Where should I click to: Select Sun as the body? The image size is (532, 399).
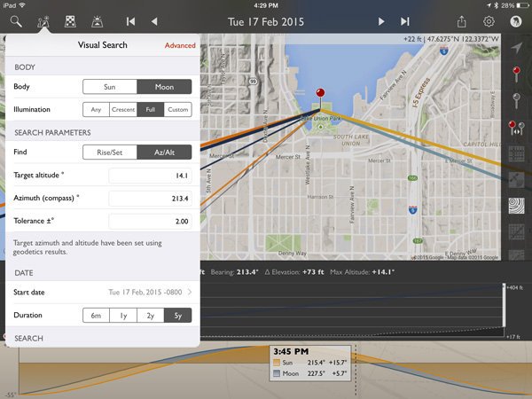110,87
